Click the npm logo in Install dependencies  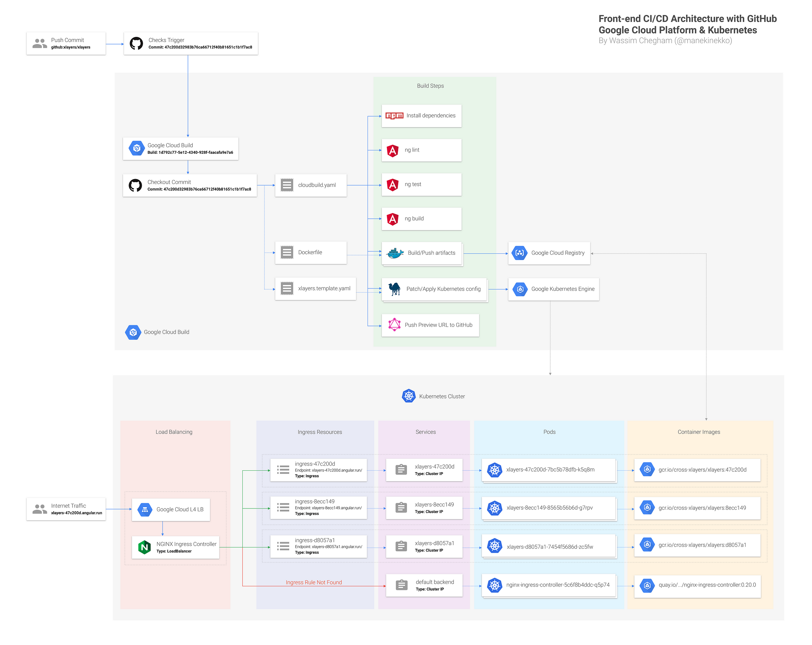point(394,116)
